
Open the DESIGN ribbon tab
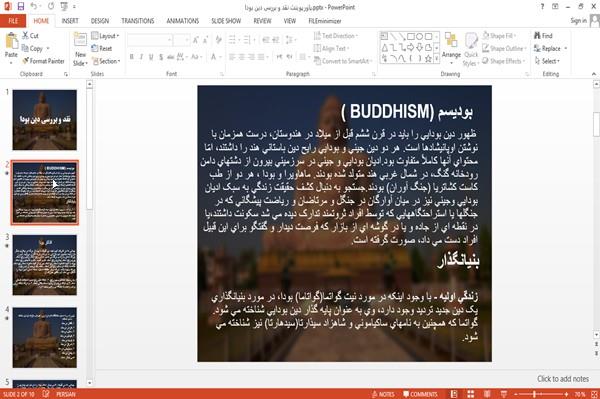[100, 21]
